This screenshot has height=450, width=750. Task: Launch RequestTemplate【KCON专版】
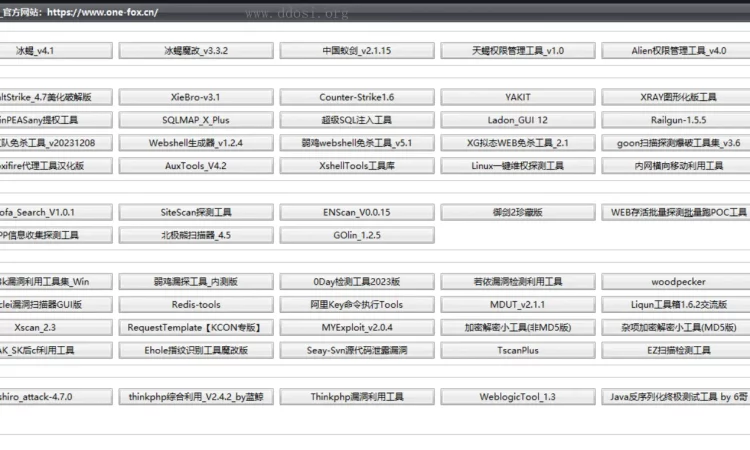(196, 328)
